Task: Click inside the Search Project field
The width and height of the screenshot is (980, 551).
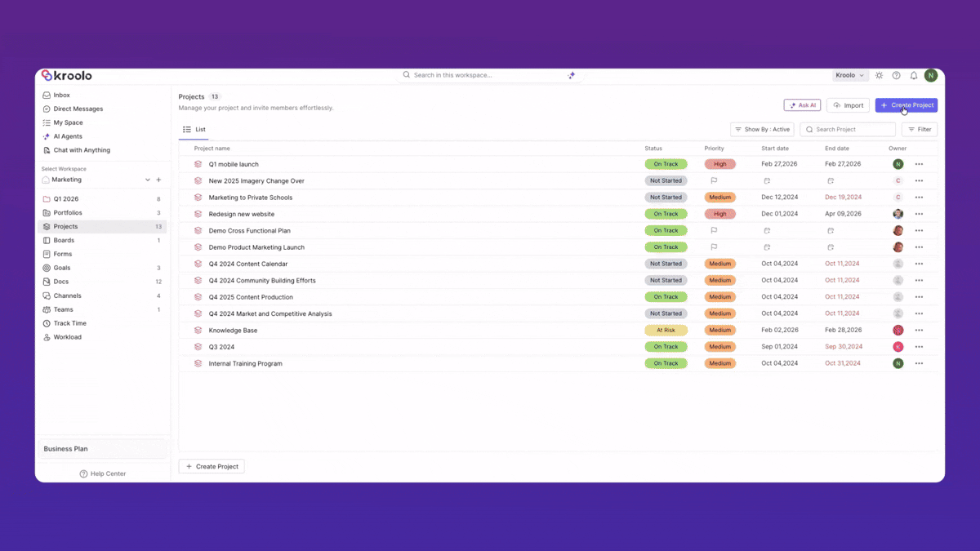Action: [x=847, y=129]
